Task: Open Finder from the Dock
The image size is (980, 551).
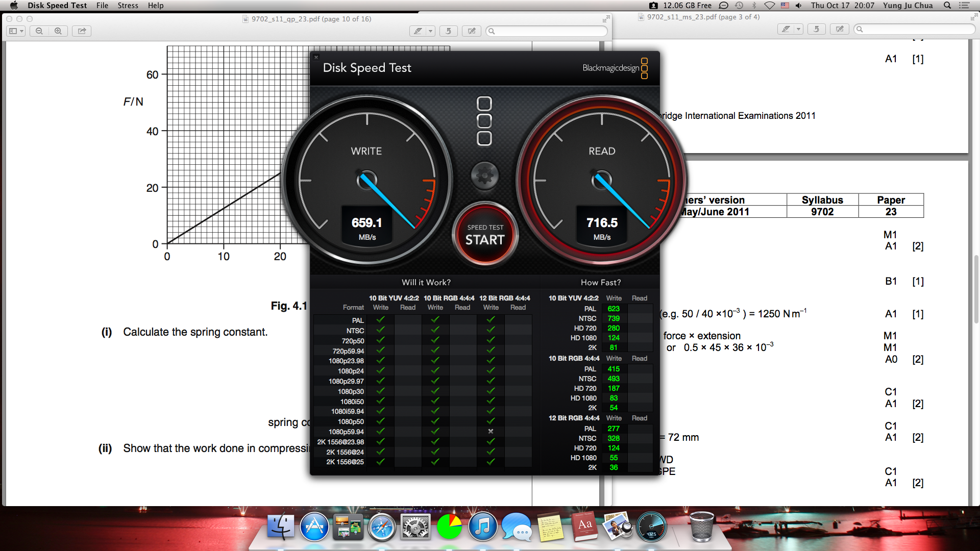Action: pos(281,526)
